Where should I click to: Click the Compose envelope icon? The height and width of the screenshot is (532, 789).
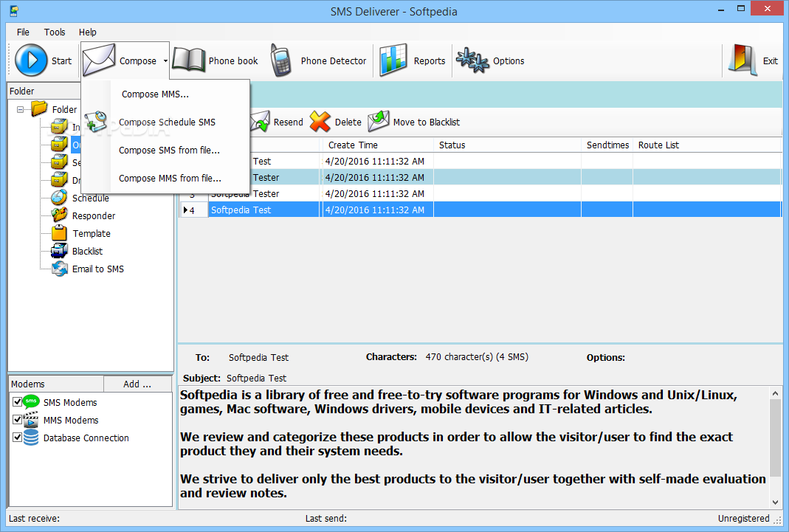99,60
